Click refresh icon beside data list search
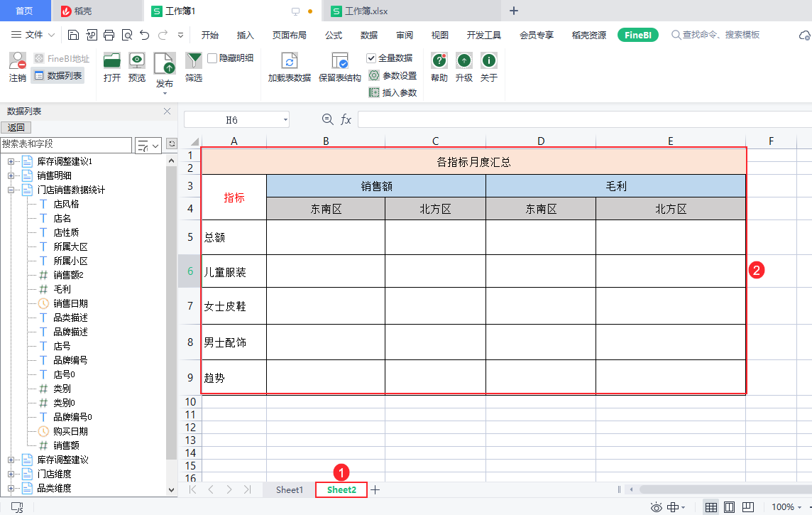Viewport: 812px width, 515px height. click(x=172, y=143)
